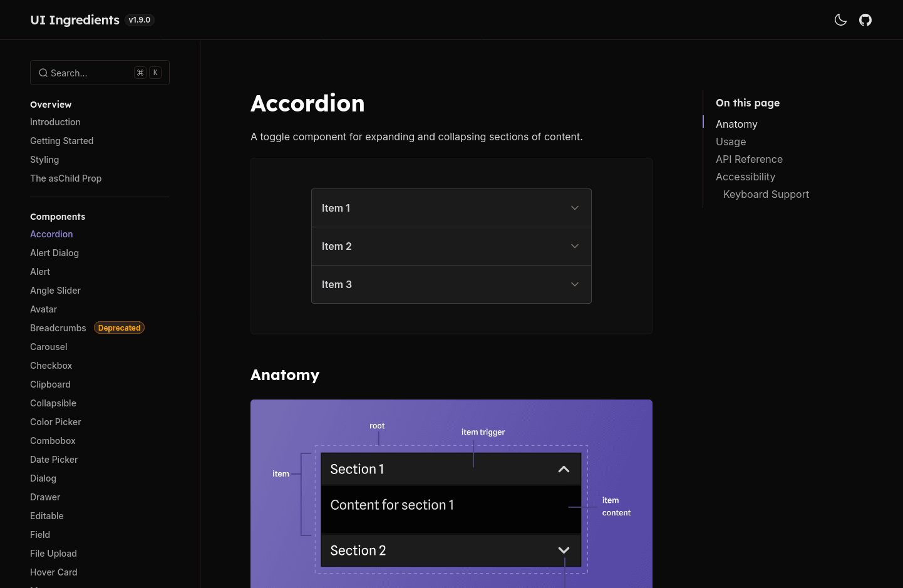Expand accordion Item 2 chevron
This screenshot has height=588, width=903.
coord(574,246)
